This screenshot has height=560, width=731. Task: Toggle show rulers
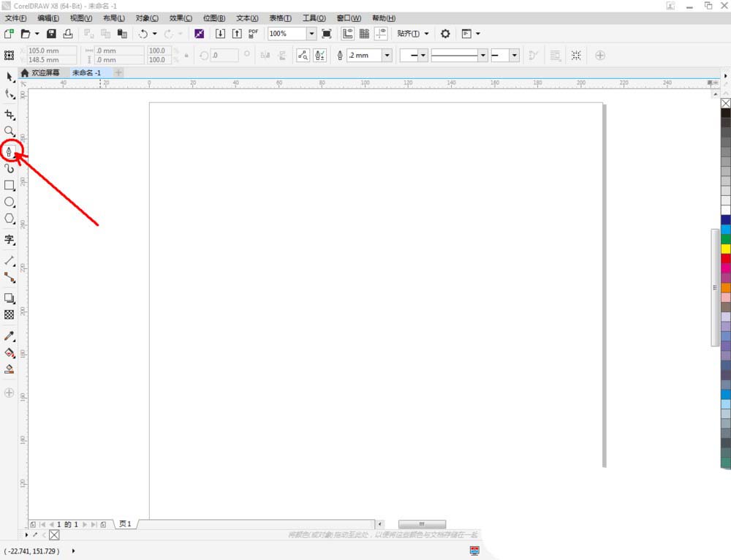(347, 34)
